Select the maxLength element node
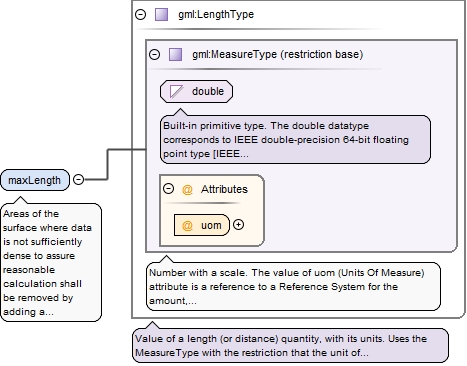This screenshot has height=366, width=467. click(x=35, y=180)
